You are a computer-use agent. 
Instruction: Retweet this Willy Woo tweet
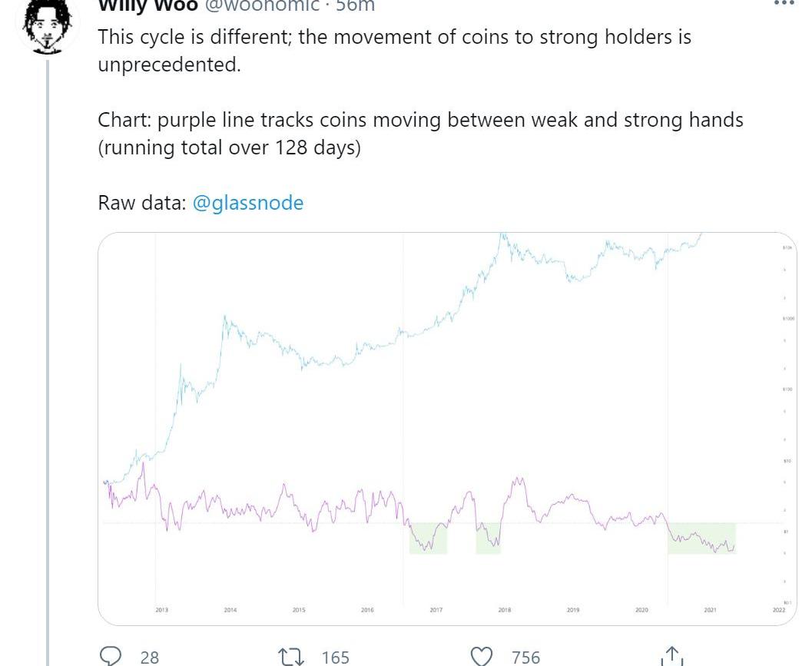click(290, 657)
